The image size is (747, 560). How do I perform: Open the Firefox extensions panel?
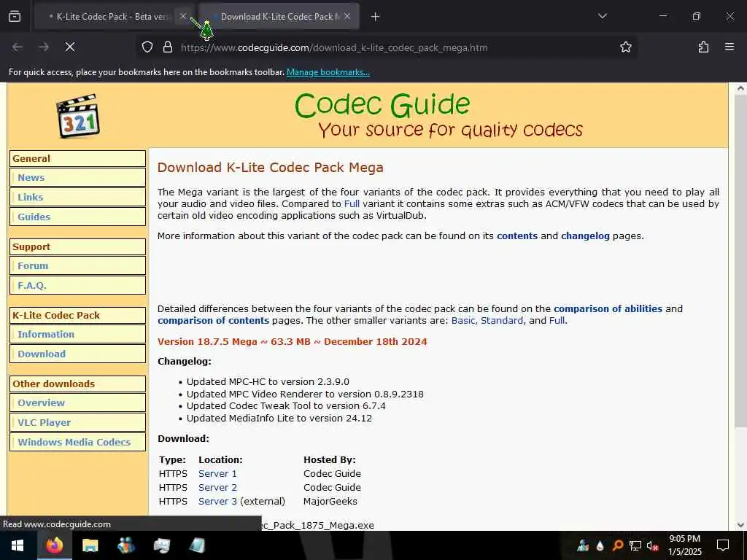pyautogui.click(x=704, y=47)
